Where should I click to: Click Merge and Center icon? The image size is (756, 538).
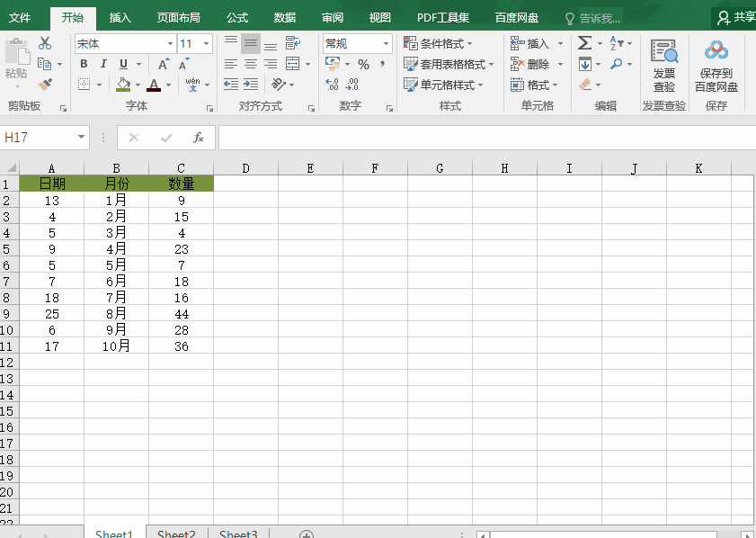(x=293, y=64)
